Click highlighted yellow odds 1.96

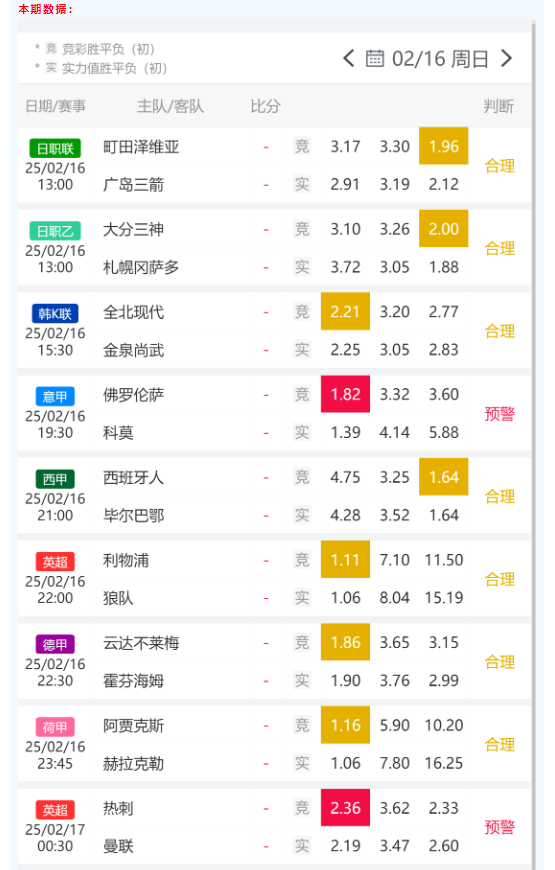pyautogui.click(x=443, y=146)
